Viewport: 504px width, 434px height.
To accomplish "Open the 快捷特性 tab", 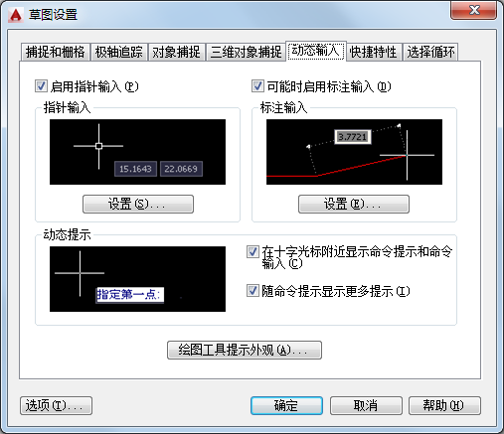I will (x=374, y=53).
